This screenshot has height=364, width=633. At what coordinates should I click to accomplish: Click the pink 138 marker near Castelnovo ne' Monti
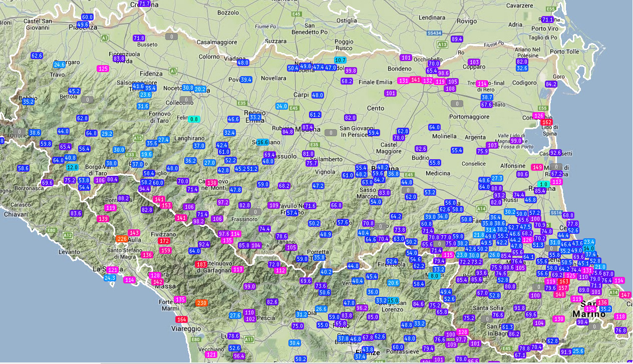211,183
